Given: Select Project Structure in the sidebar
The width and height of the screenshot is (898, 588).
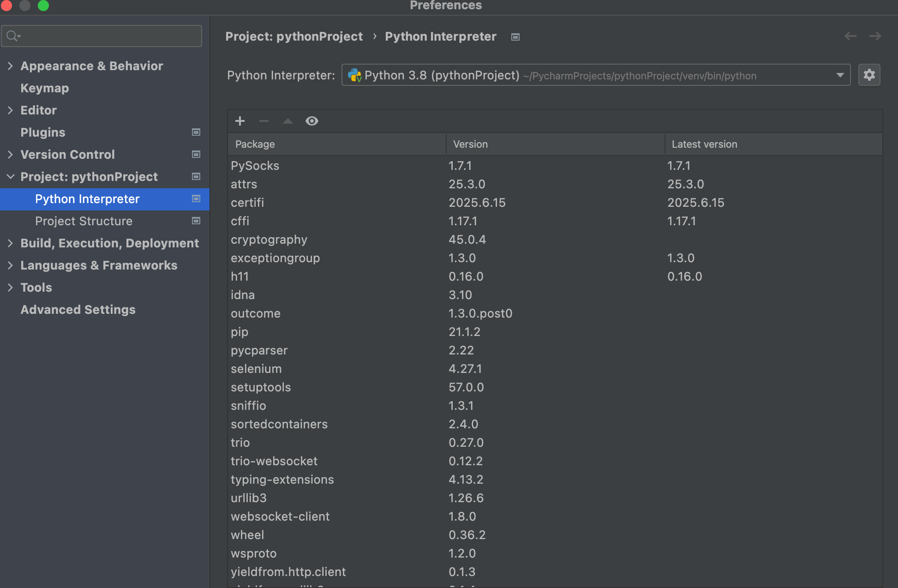Looking at the screenshot, I should click(x=84, y=221).
